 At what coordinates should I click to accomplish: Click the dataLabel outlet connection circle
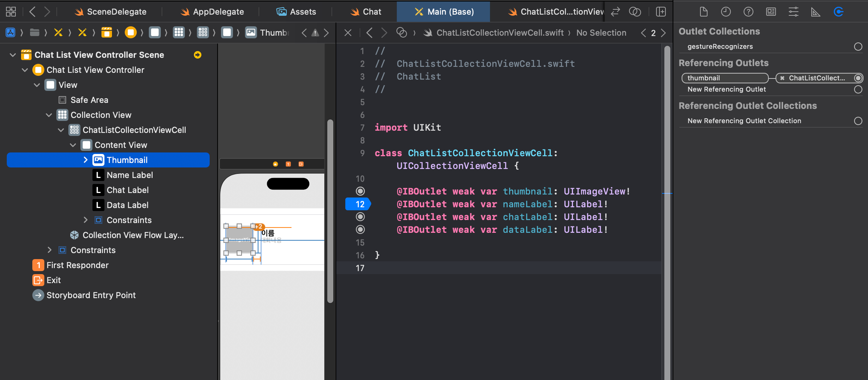[x=360, y=230]
